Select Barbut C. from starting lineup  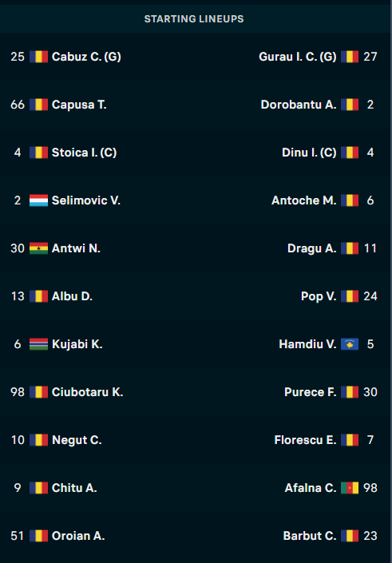310,536
